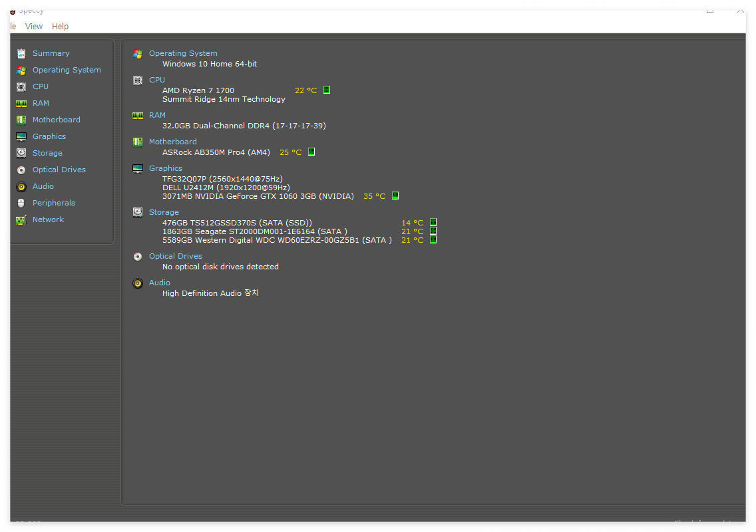Screen dimensions: 756x532
Task: Click the 5589GB Western Digital drive entry
Action: 278,240
